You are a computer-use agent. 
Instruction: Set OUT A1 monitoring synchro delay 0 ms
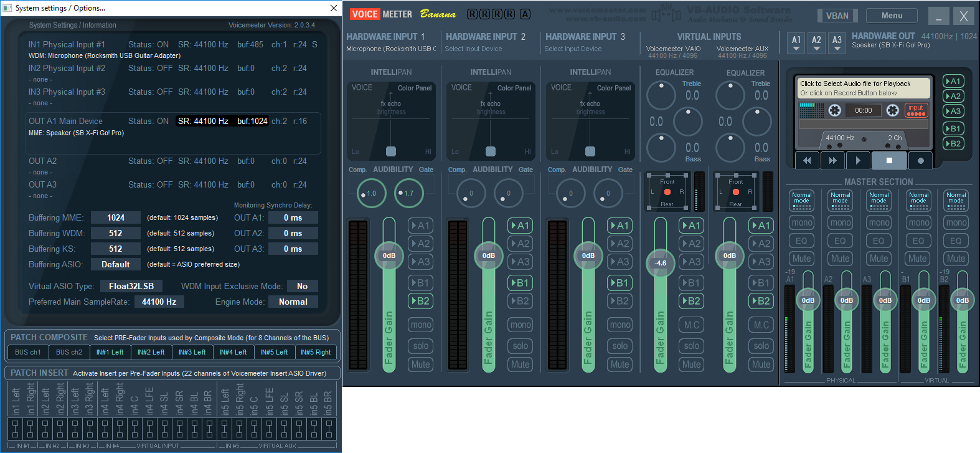click(x=293, y=217)
